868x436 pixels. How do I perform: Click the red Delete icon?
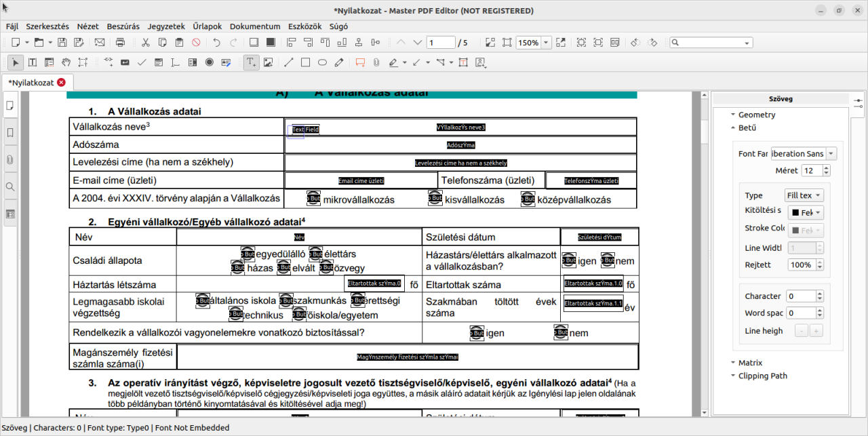[x=196, y=42]
